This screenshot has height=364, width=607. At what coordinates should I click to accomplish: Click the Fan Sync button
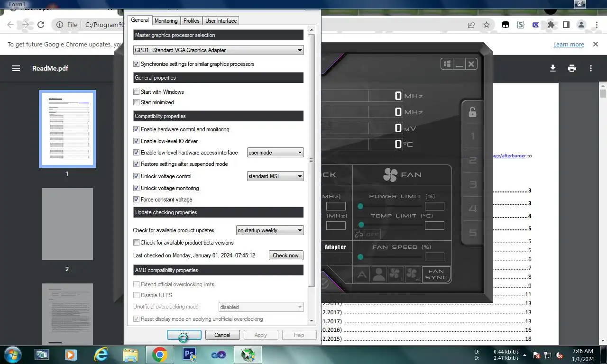436,274
